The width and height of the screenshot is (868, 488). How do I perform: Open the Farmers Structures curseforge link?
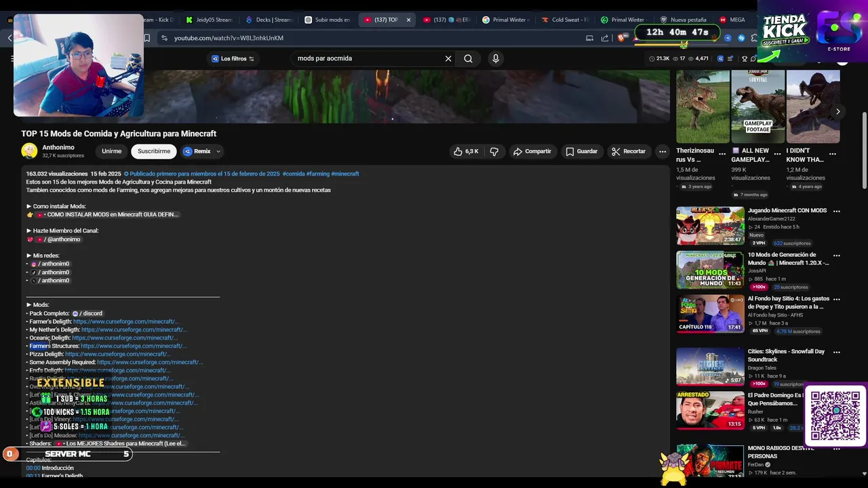134,346
